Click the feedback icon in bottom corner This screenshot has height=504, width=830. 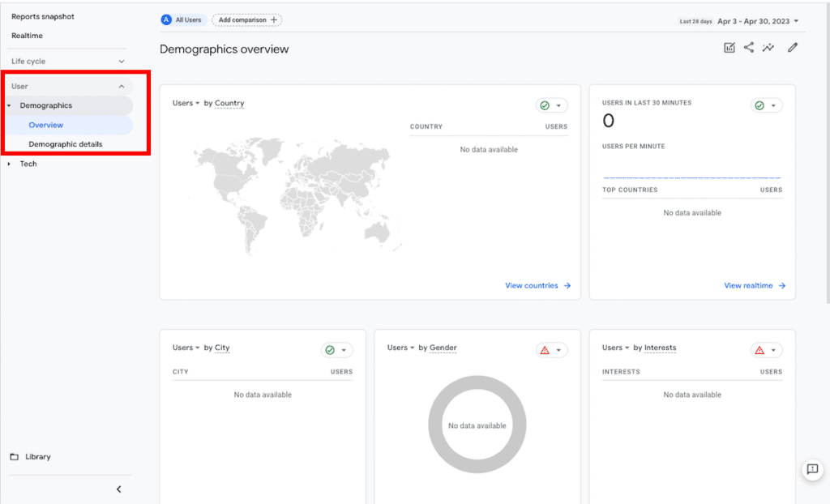(812, 469)
